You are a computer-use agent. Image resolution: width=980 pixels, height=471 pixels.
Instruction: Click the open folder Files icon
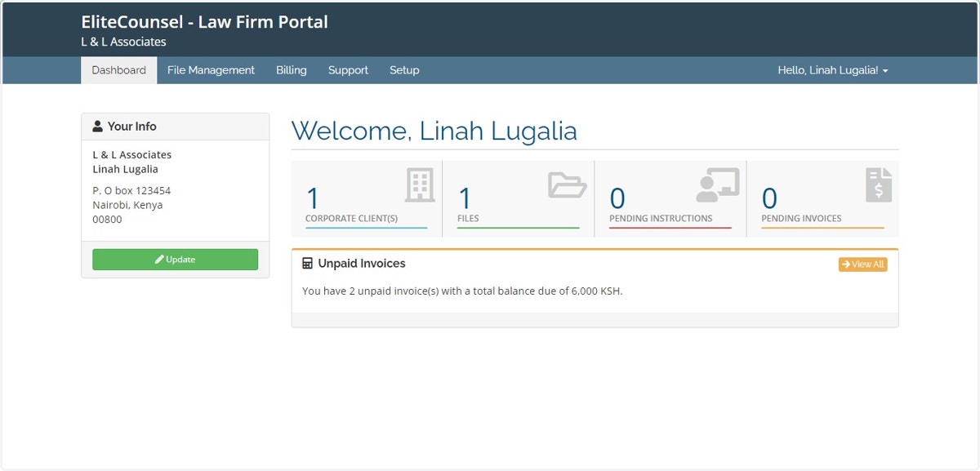pos(567,185)
